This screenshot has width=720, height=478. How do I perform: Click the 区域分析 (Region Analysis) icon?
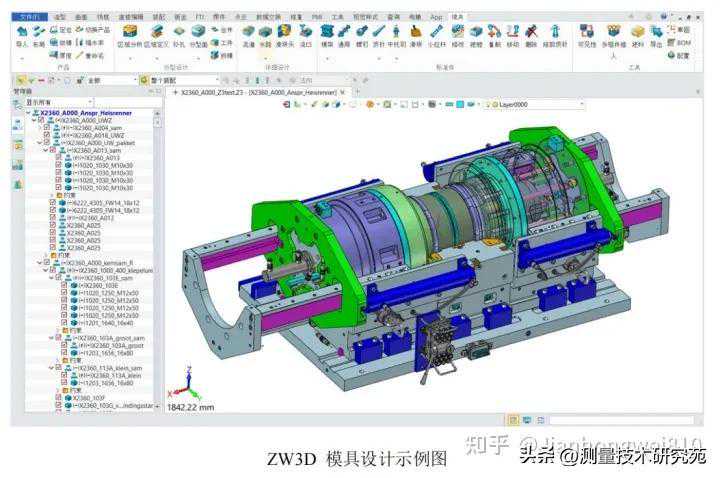[x=130, y=33]
